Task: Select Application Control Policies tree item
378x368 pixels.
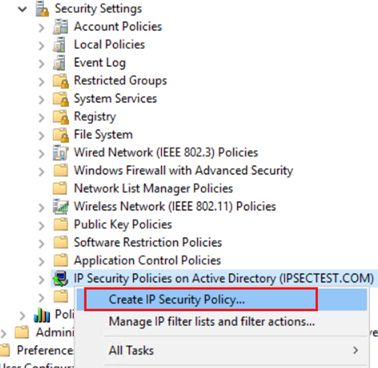Action: (147, 260)
